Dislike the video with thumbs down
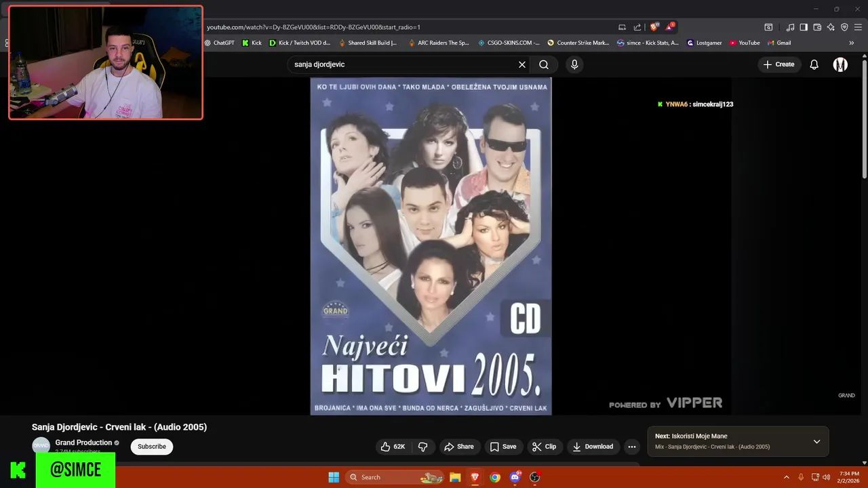868x488 pixels. pos(422,447)
